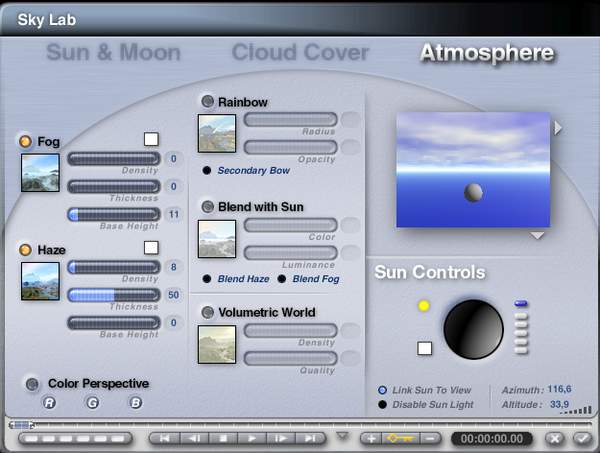The image size is (600, 453).
Task: Click the sun position trackball
Action: click(x=473, y=329)
